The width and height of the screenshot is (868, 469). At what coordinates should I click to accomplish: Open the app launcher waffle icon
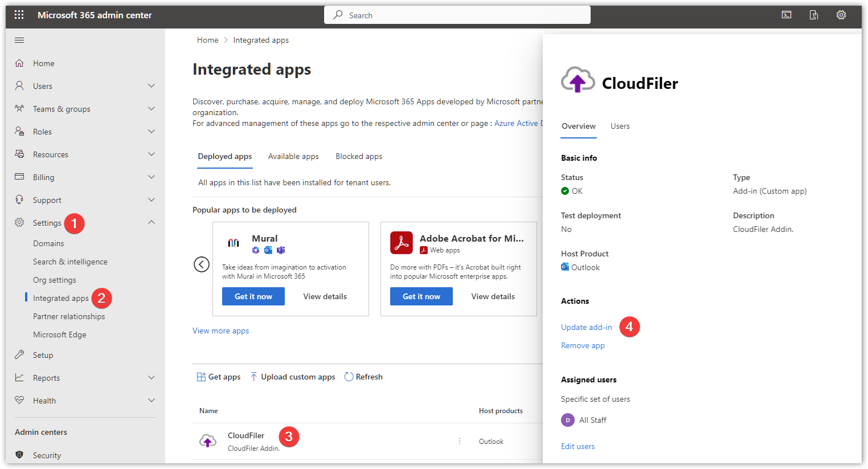pos(19,15)
